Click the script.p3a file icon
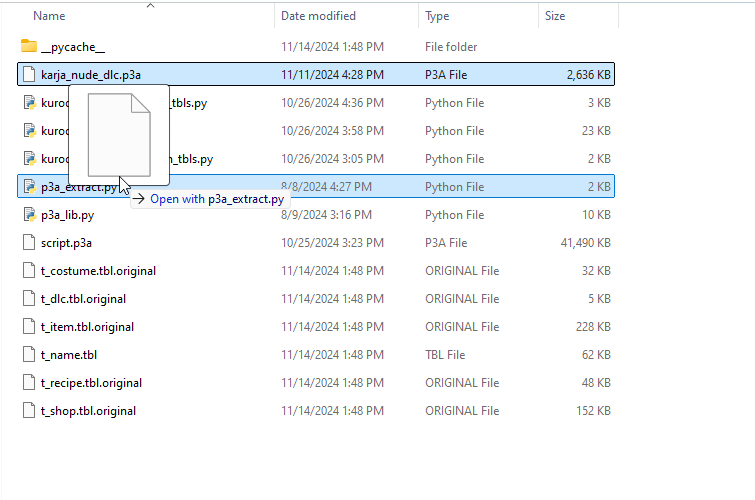Viewport: 755px width, 500px height. click(x=29, y=242)
